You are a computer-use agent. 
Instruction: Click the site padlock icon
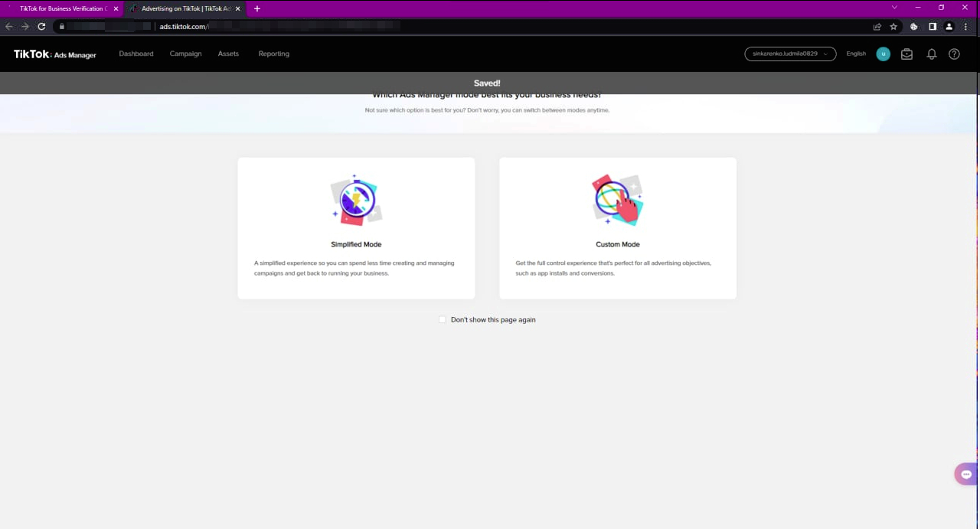coord(62,26)
